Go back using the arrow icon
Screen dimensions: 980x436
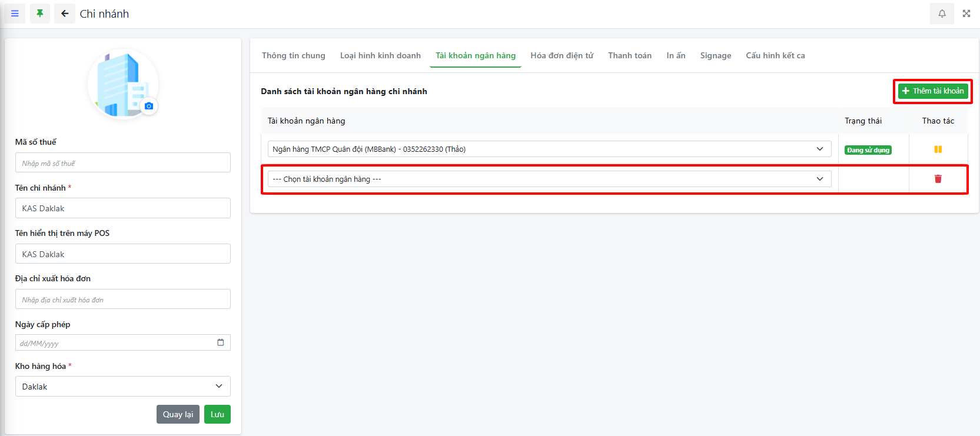pyautogui.click(x=65, y=14)
